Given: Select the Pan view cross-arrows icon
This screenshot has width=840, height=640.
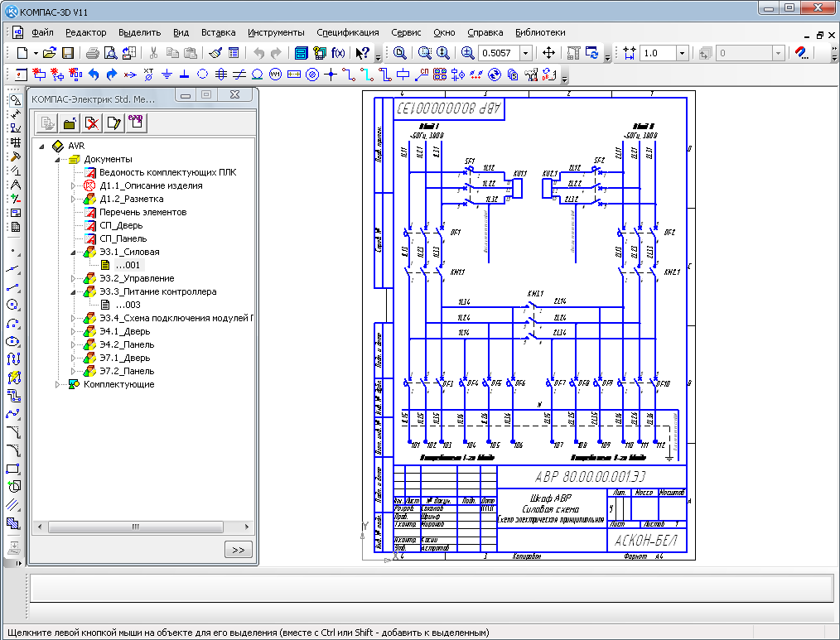Looking at the screenshot, I should pos(548,53).
